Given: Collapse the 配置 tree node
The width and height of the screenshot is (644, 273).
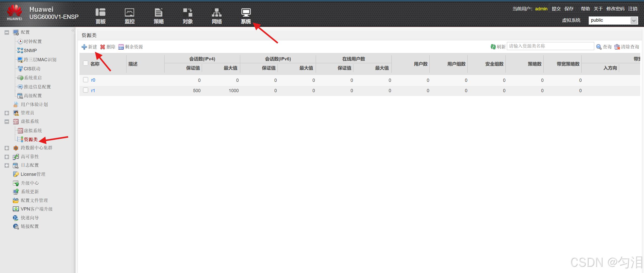Looking at the screenshot, I should [7, 32].
